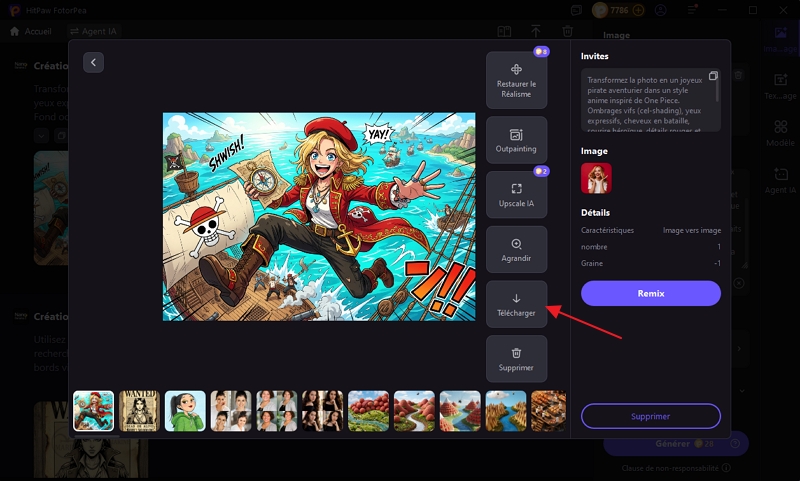Click info icon next to Clause de non-responsabilité

[727, 468]
